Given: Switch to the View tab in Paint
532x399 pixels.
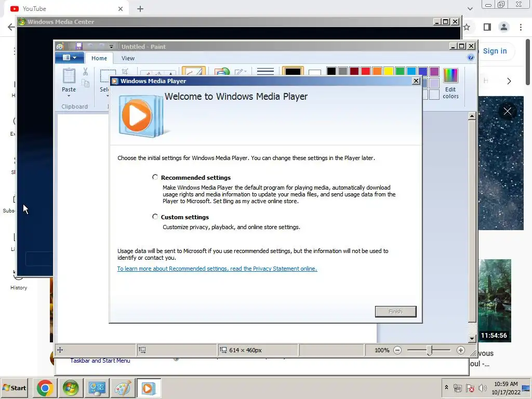Looking at the screenshot, I should pos(128,58).
